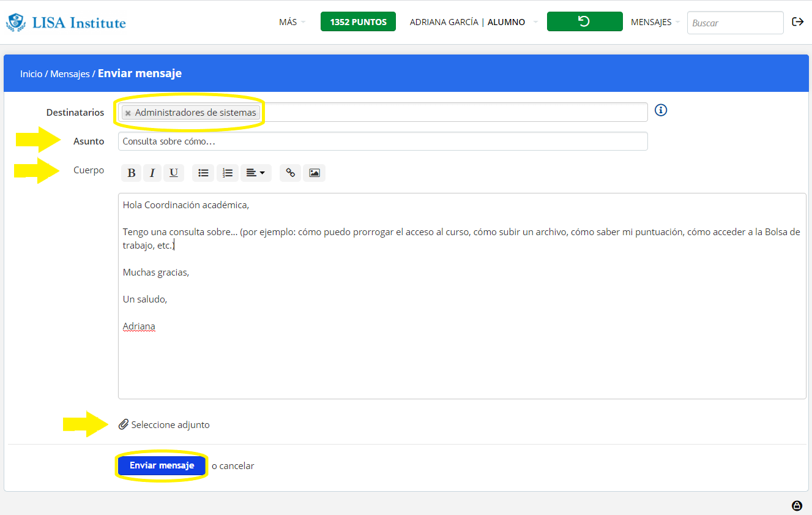Enable underline formatting
This screenshot has height=515, width=812.
(174, 173)
